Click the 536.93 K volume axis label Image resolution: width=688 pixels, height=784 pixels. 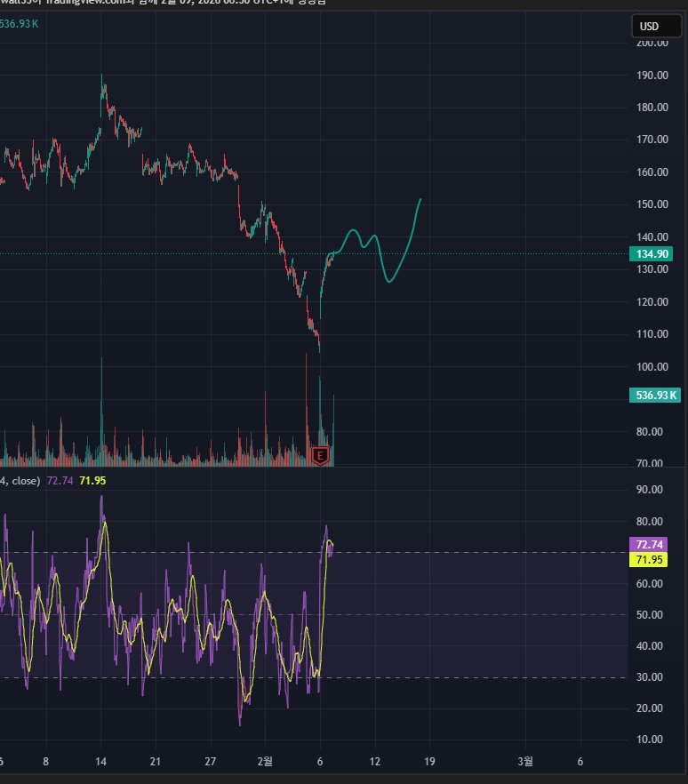pos(655,395)
